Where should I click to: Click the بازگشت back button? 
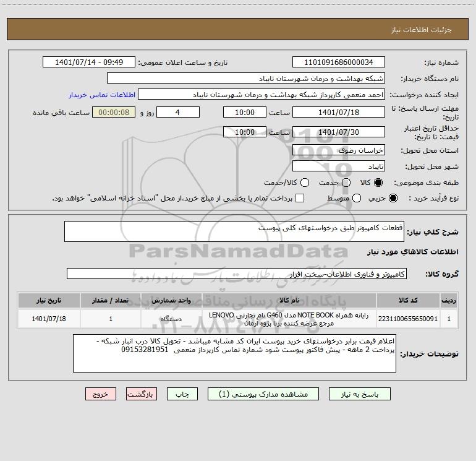pyautogui.click(x=142, y=394)
